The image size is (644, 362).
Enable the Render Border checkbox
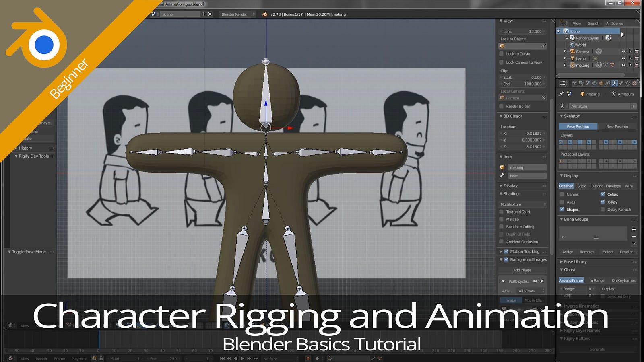tap(502, 106)
